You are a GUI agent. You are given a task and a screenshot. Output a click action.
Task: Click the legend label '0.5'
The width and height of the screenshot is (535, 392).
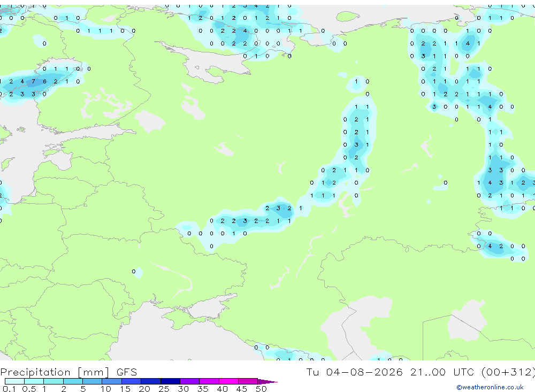(x=29, y=389)
